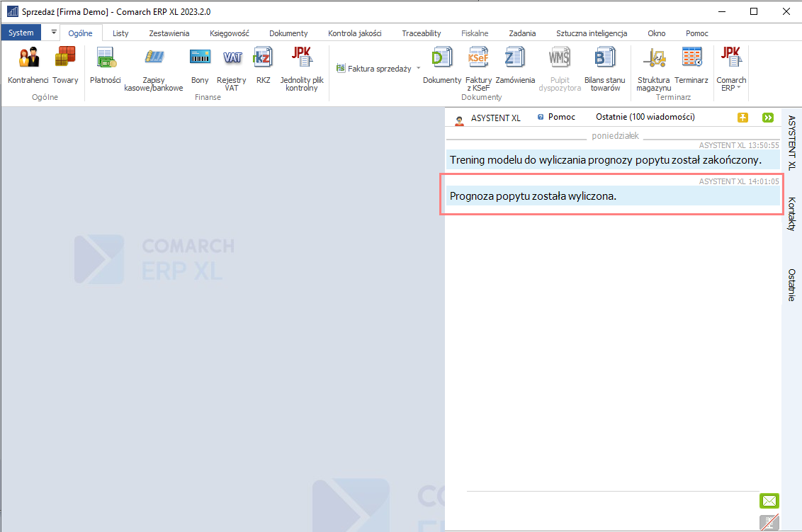Open the Terminarz scheduler icon

691,65
